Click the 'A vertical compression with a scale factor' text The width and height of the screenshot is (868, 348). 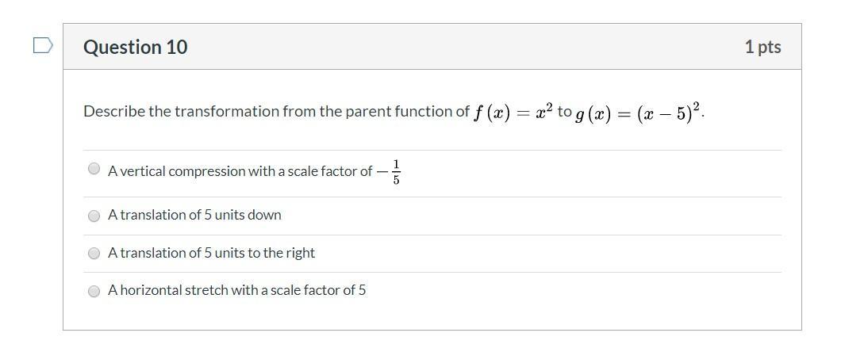click(x=240, y=171)
